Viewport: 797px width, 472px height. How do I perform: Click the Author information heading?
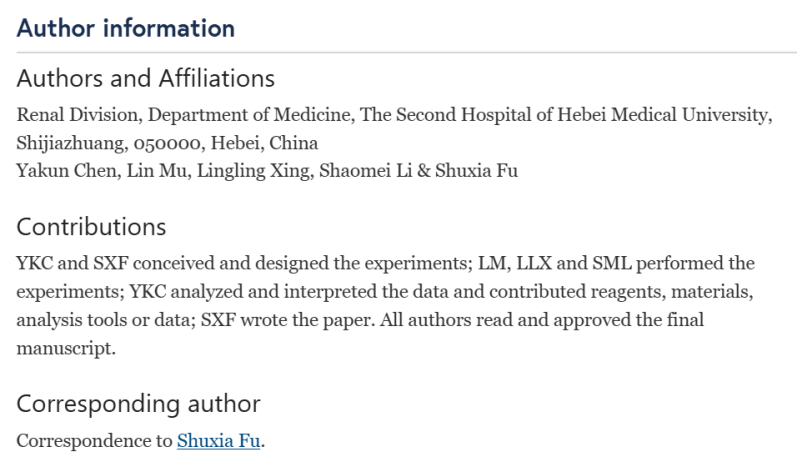126,28
